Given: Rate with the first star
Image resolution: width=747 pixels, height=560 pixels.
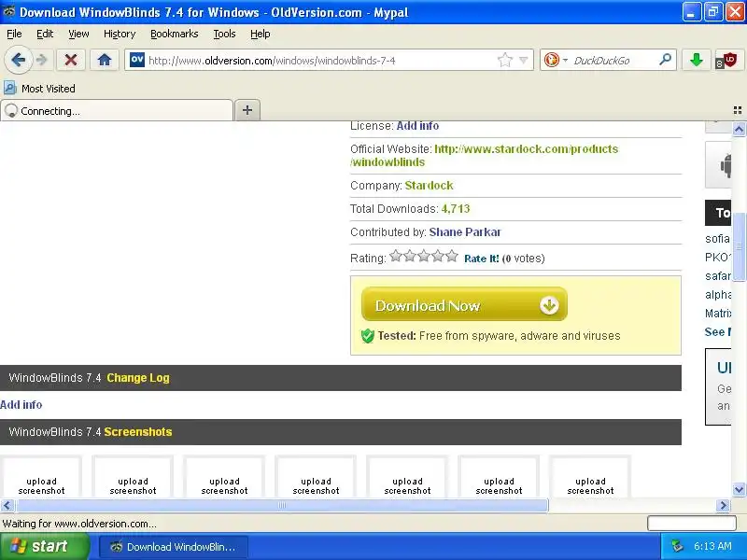Looking at the screenshot, I should (x=395, y=256).
